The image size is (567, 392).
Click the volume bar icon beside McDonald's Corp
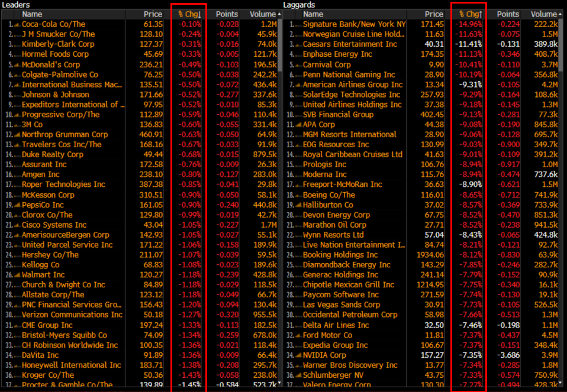click(17, 65)
